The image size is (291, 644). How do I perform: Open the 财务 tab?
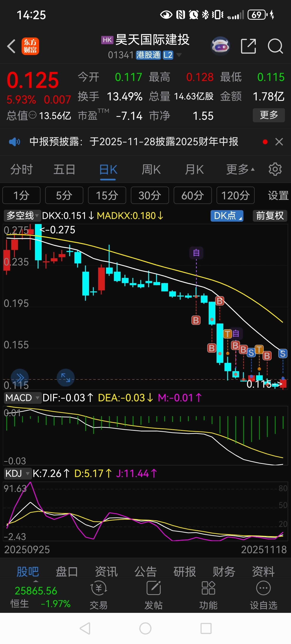(x=224, y=571)
